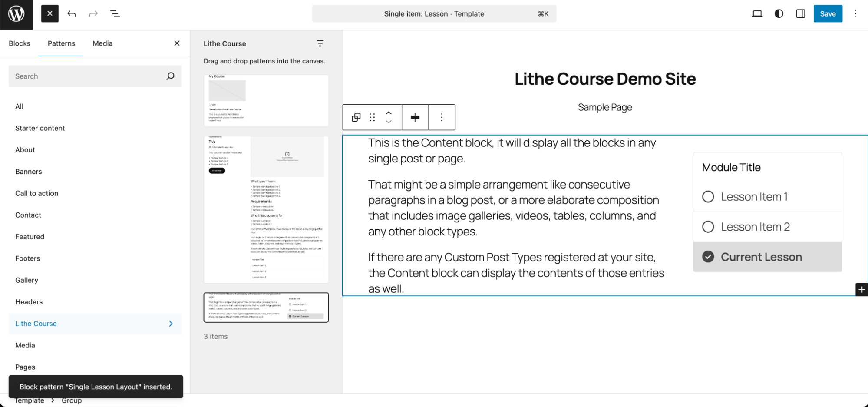The height and width of the screenshot is (407, 868).
Task: Expand the Lithe Course pattern category chevron
Action: tap(171, 324)
